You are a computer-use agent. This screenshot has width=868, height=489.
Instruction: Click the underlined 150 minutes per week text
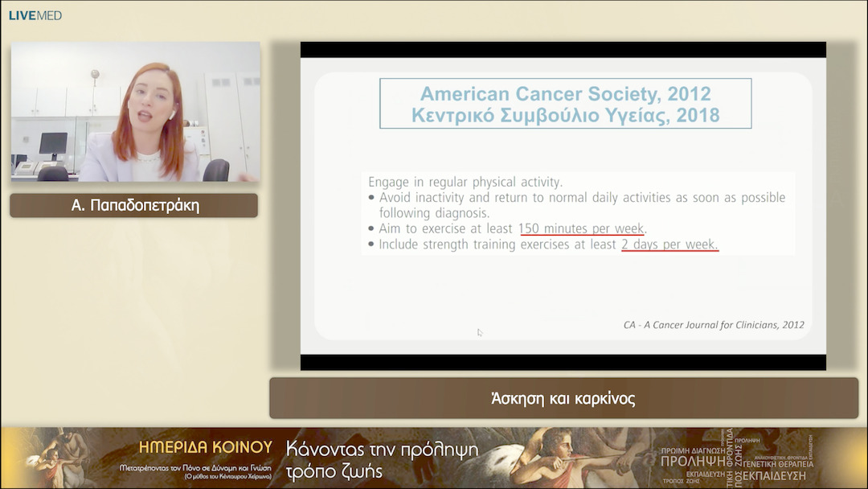(x=581, y=228)
